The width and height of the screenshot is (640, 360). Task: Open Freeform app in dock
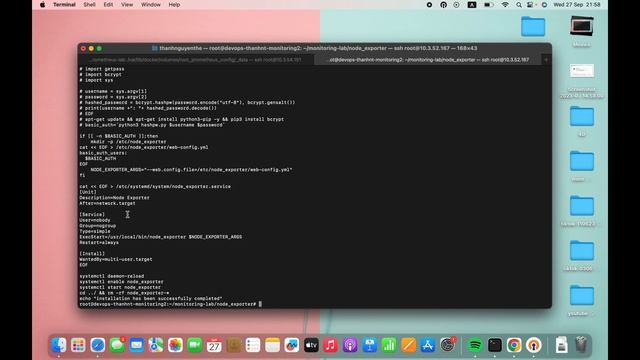(292, 345)
